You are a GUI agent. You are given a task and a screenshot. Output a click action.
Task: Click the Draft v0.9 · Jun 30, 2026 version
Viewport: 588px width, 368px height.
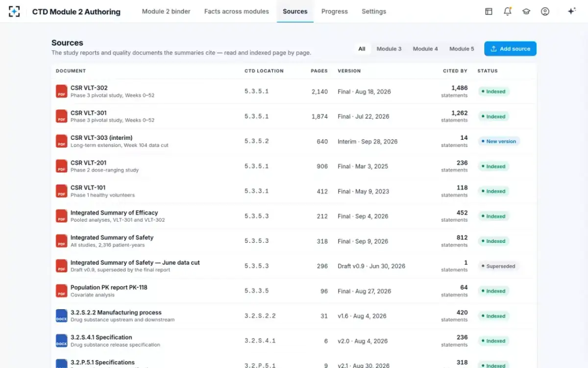coord(371,266)
